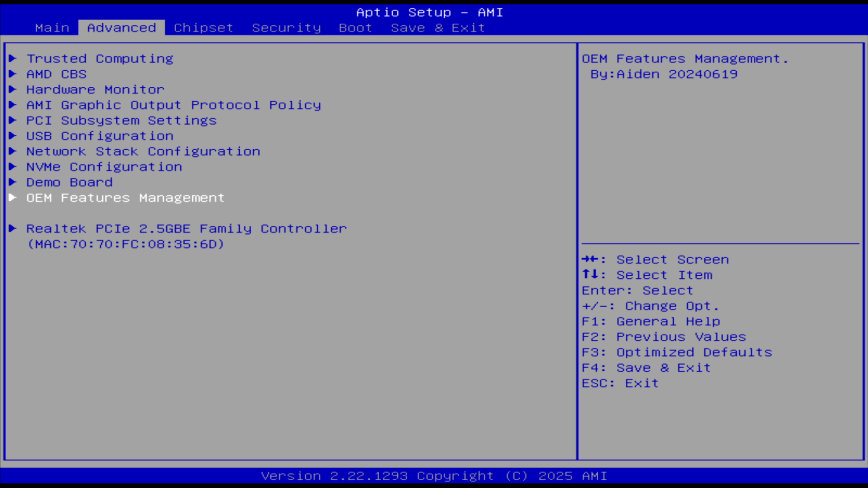Switch to Save & Exit tab
The height and width of the screenshot is (488, 868).
point(438,28)
